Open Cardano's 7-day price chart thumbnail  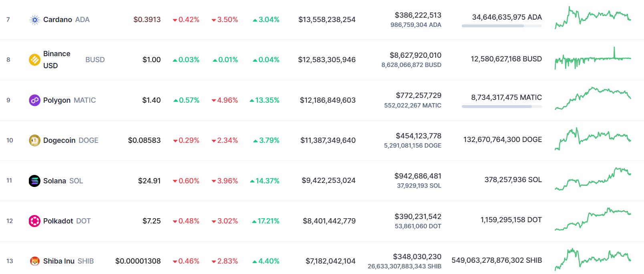pyautogui.click(x=593, y=18)
